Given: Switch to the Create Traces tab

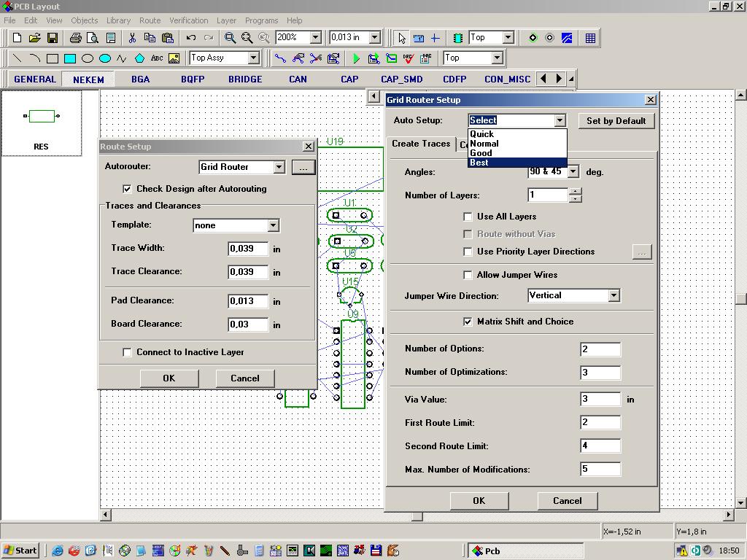Looking at the screenshot, I should (421, 144).
